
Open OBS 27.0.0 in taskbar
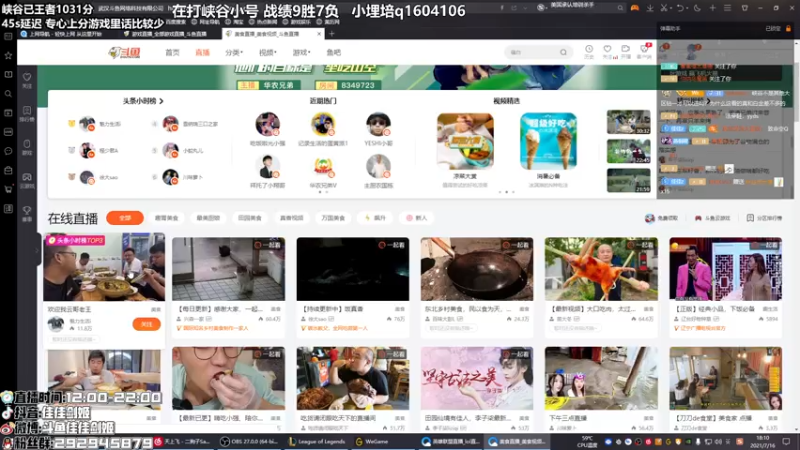(251, 442)
